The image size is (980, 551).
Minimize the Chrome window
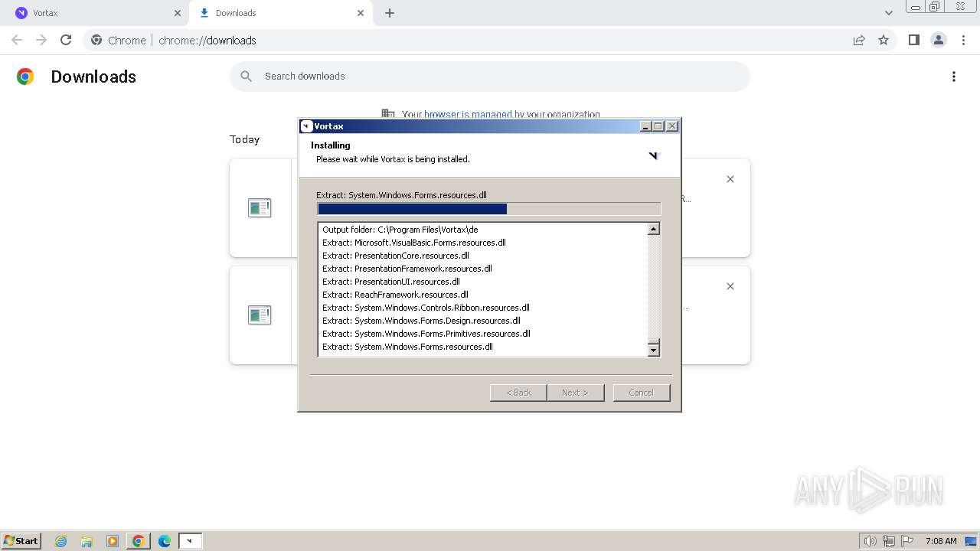click(916, 7)
